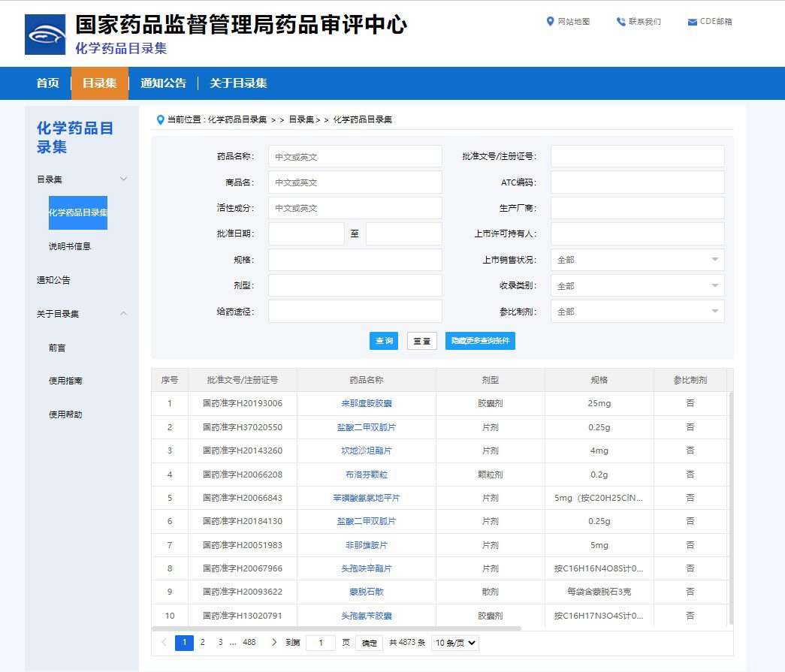Focus the ATC编码 input field
Viewport: 785px width, 672px height.
point(637,182)
